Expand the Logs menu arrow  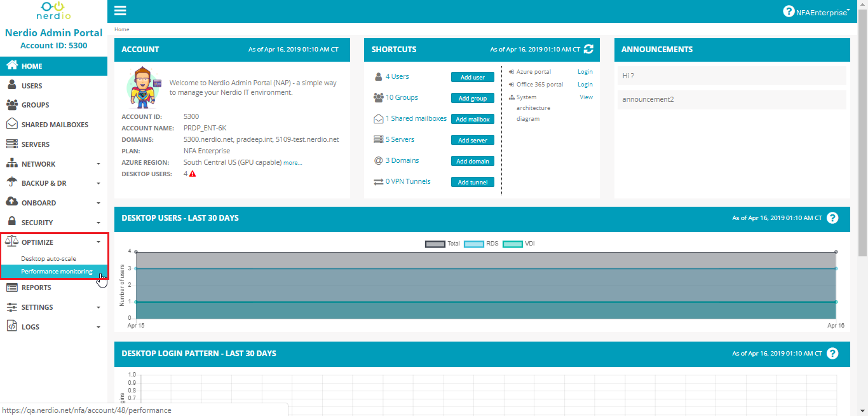point(98,328)
